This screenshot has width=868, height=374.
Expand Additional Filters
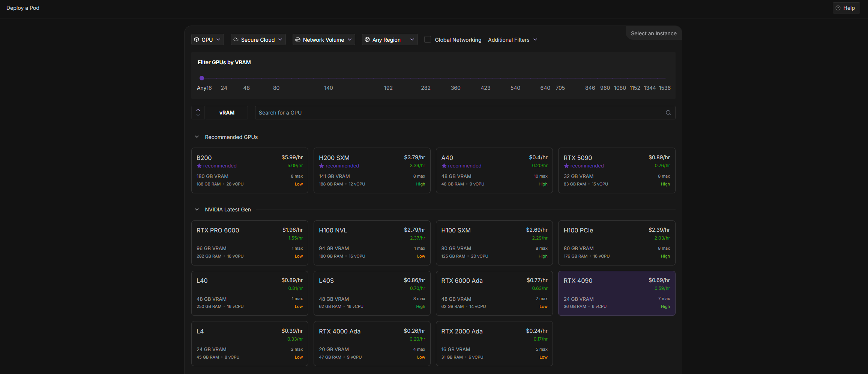pos(512,39)
